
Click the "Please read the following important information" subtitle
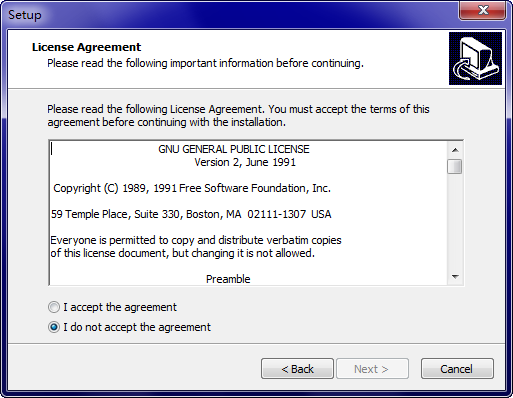[x=205, y=63]
